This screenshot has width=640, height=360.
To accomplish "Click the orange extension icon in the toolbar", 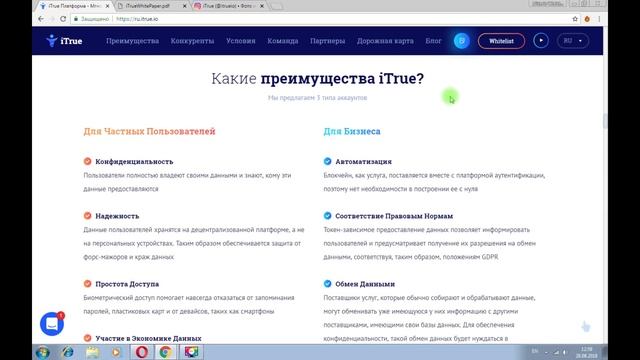I will (587, 19).
